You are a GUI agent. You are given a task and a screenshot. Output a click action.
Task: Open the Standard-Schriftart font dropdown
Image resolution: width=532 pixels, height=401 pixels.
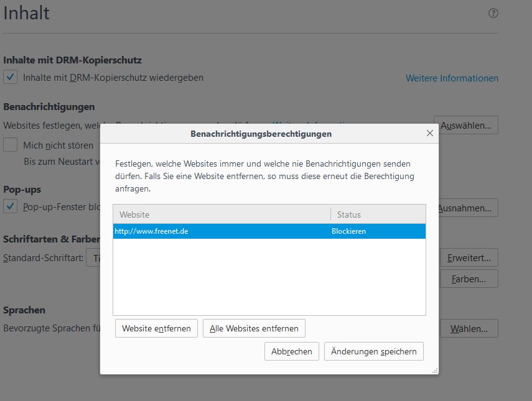click(93, 257)
